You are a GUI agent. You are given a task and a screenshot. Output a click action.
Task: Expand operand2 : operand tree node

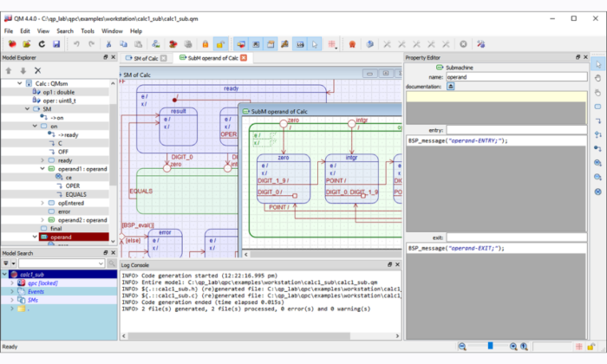point(42,220)
